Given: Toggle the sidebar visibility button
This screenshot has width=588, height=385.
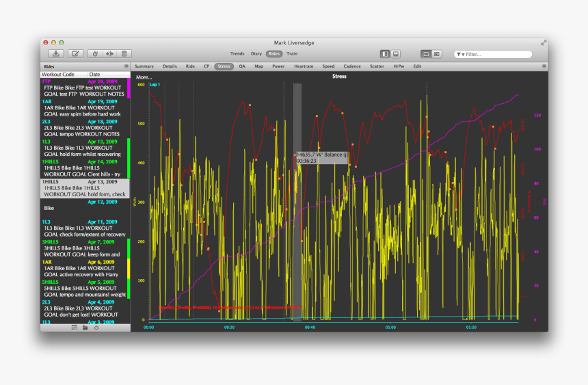Looking at the screenshot, I should point(385,54).
